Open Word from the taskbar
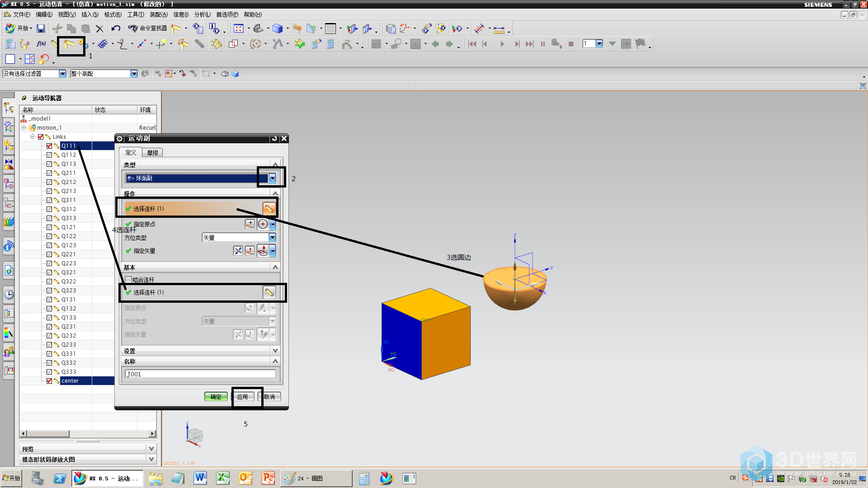 coord(200,478)
